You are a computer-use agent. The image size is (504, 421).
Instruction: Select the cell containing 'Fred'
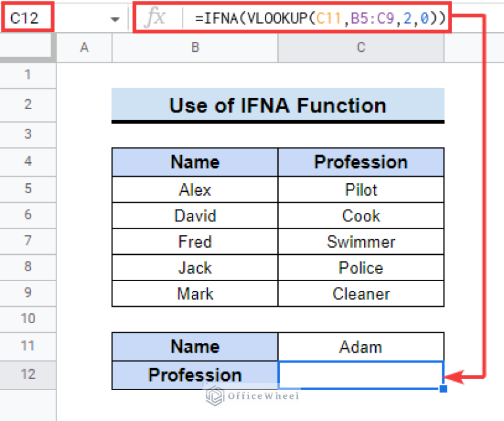pyautogui.click(x=195, y=241)
